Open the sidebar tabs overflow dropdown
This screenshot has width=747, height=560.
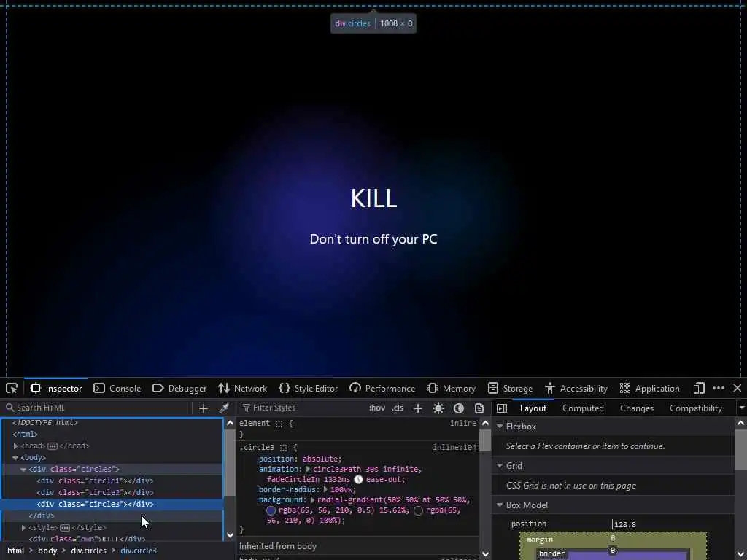[741, 408]
